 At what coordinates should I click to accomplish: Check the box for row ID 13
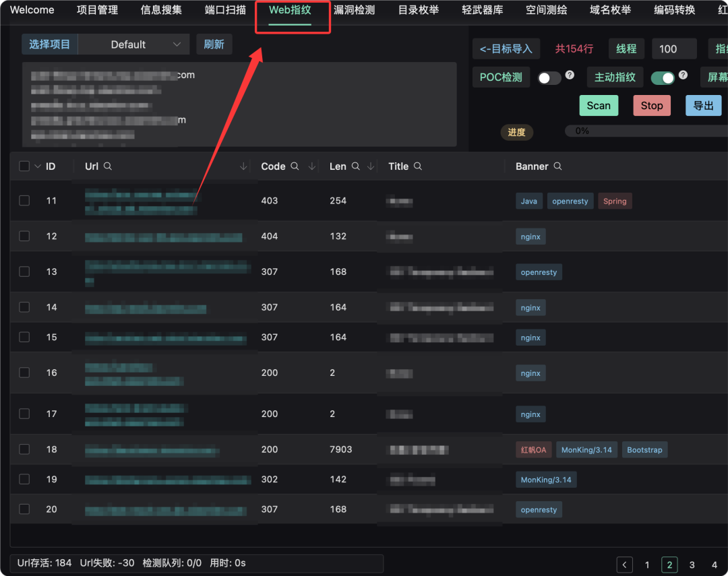coord(24,271)
